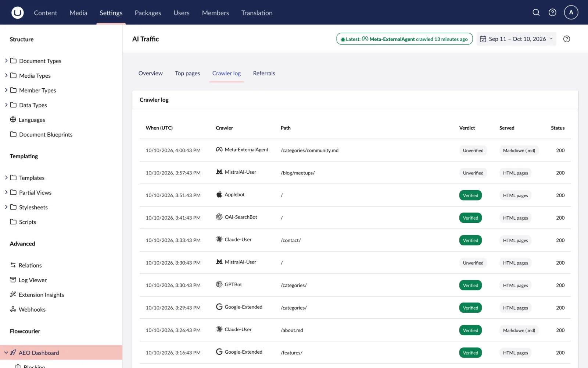
Task: Click Markdown (.md) badge for /about.md
Action: pos(519,330)
